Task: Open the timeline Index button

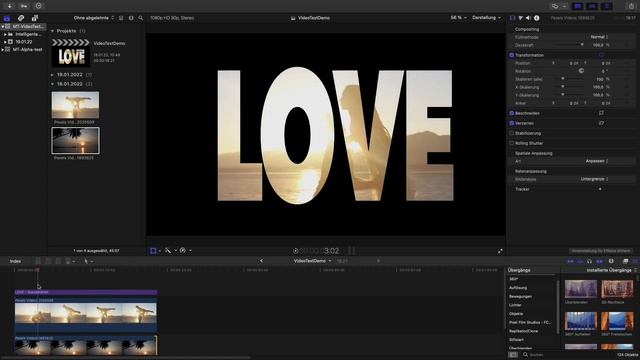Action: coord(15,261)
